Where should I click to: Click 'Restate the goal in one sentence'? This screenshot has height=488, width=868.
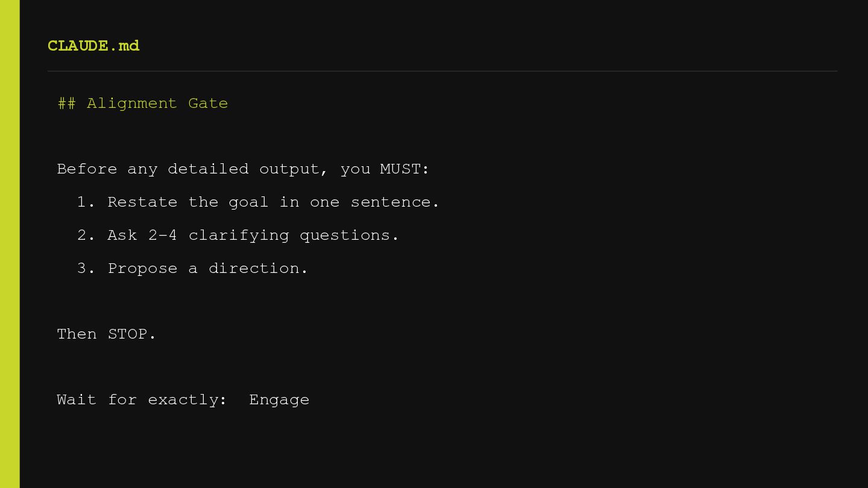(272, 202)
